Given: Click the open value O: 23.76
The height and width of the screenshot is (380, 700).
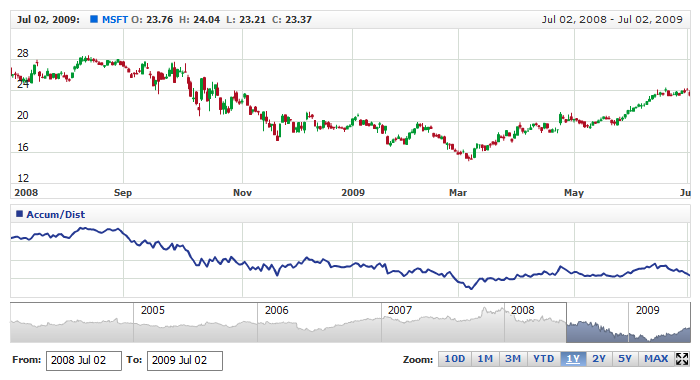Looking at the screenshot, I should click(x=152, y=20).
